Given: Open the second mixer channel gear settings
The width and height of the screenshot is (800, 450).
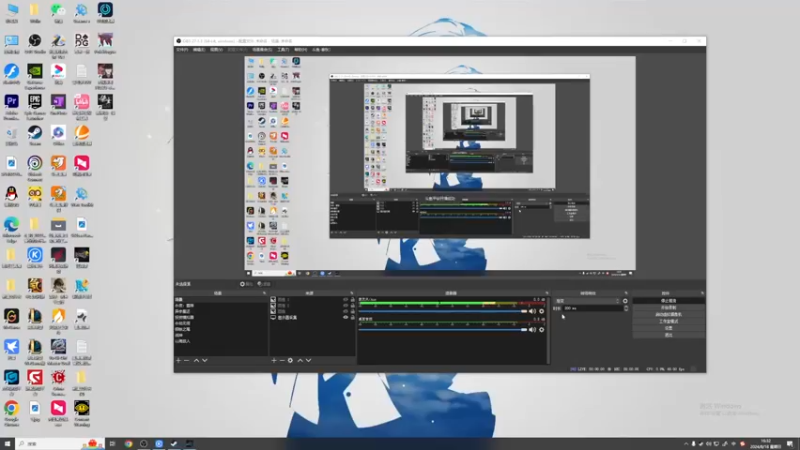Looking at the screenshot, I should (x=541, y=330).
